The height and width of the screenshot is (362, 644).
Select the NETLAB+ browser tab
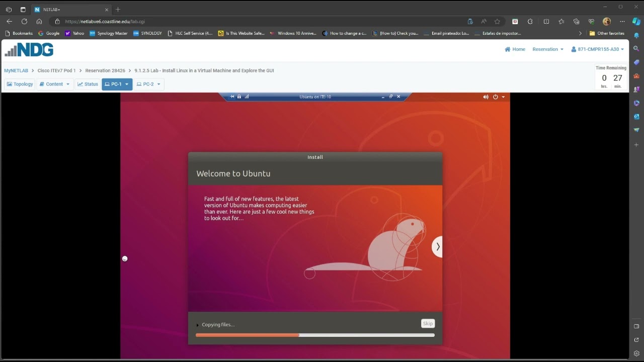[71, 10]
